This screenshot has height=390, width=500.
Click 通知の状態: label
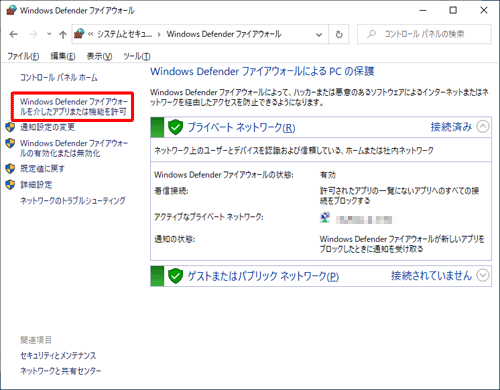coord(174,239)
